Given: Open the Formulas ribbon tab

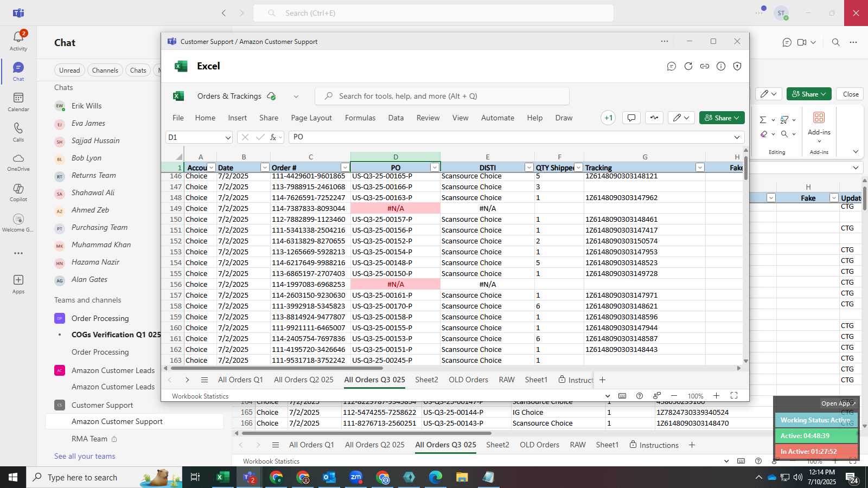Looking at the screenshot, I should pyautogui.click(x=360, y=118).
